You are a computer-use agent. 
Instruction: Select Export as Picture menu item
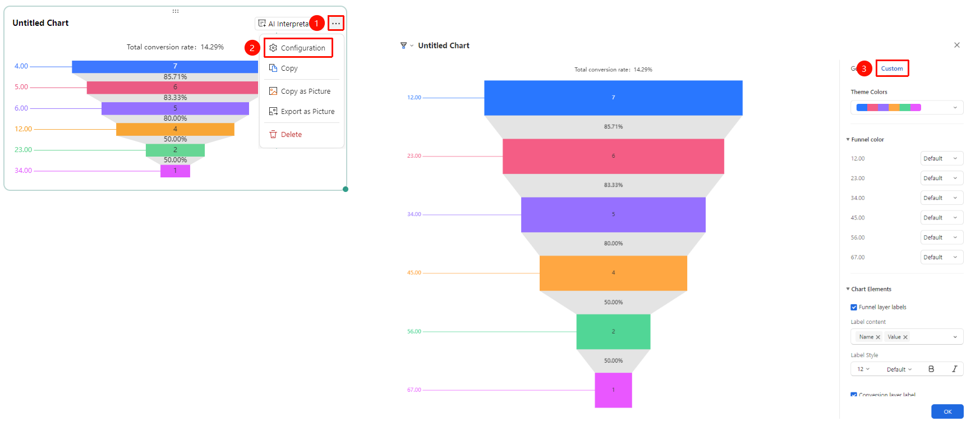pyautogui.click(x=302, y=112)
